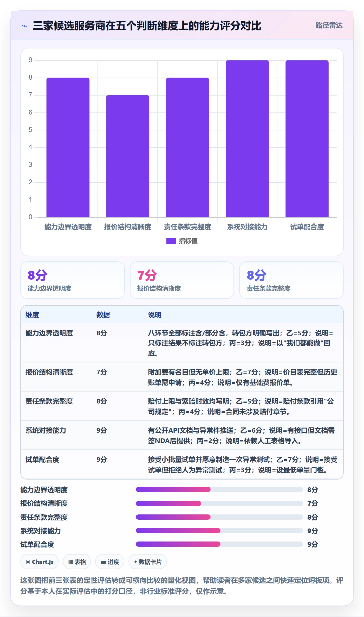The image size is (364, 617).
Task: Click the 说明 table column header
Action: coord(155,315)
